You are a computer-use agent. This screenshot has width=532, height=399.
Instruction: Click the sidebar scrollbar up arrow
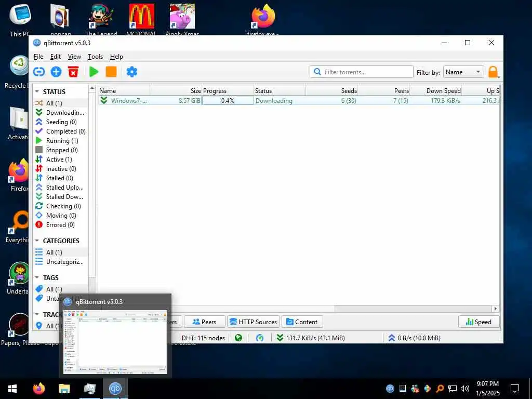[x=92, y=88]
